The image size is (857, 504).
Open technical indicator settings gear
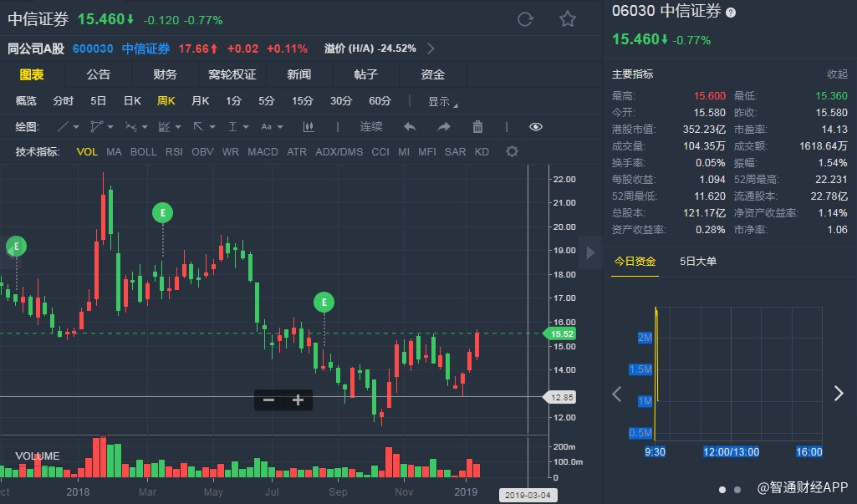point(512,151)
